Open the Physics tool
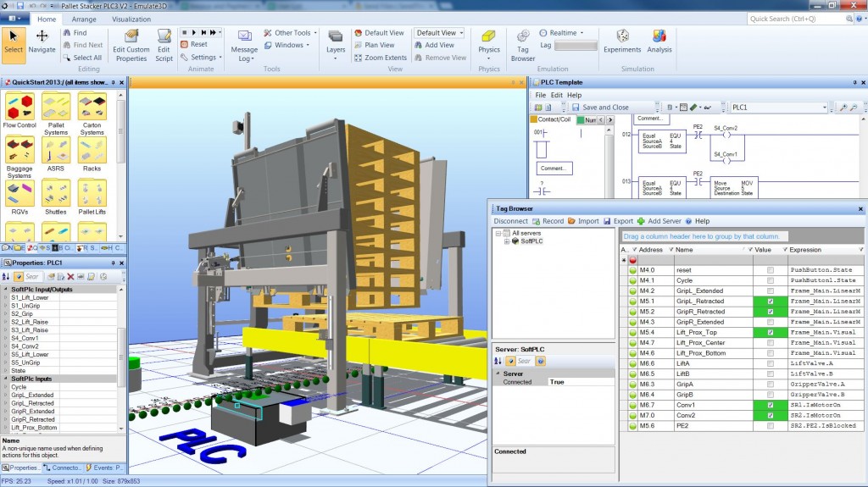Viewport: 868px width, 487px height. click(489, 46)
